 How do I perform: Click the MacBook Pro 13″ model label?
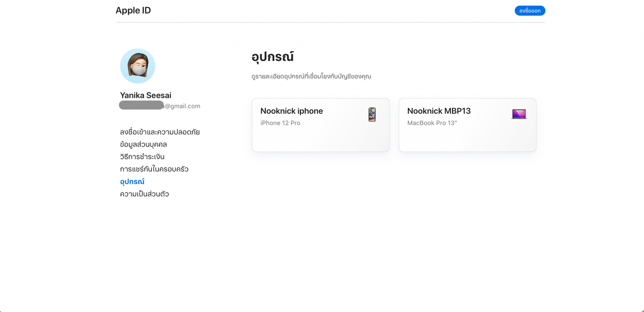pyautogui.click(x=432, y=123)
